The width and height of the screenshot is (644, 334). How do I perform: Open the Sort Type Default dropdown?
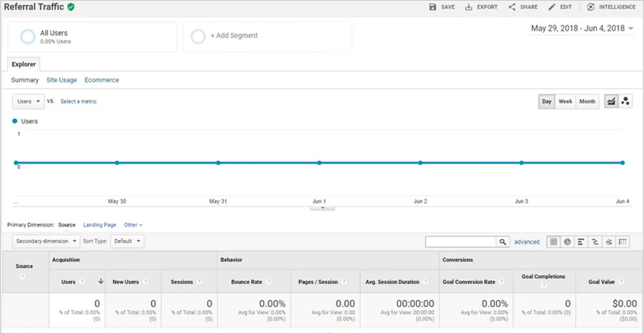pyautogui.click(x=127, y=241)
